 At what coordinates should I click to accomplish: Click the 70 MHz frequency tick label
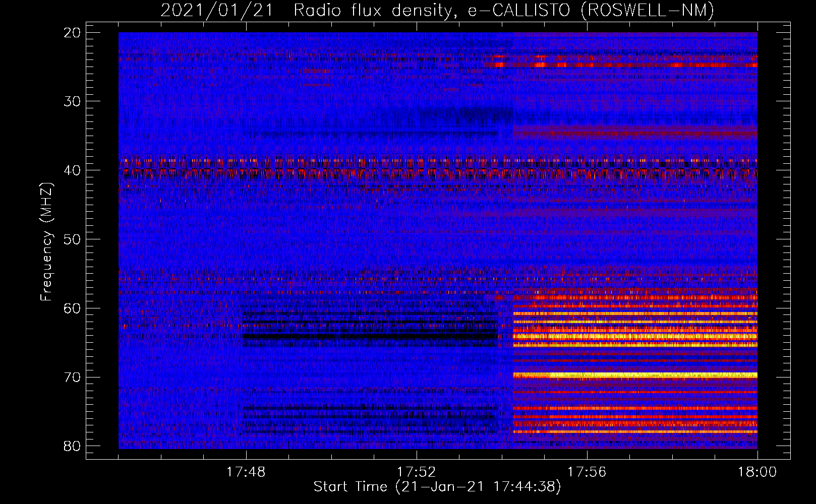pos(73,377)
